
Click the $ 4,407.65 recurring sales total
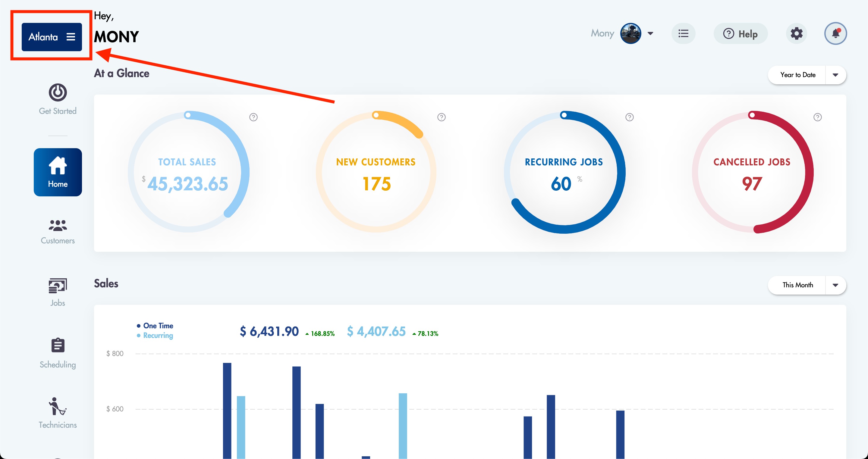click(x=376, y=331)
